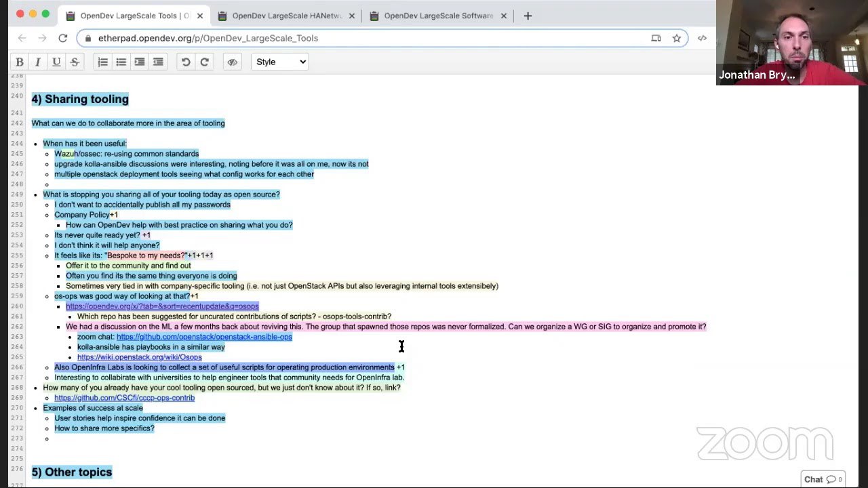The image size is (868, 488).
Task: Click 'What can we do to collaborate more' line
Action: pos(128,123)
